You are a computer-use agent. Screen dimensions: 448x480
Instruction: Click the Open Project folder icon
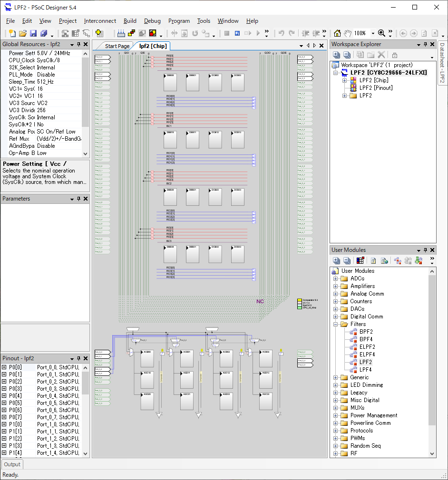(23, 33)
